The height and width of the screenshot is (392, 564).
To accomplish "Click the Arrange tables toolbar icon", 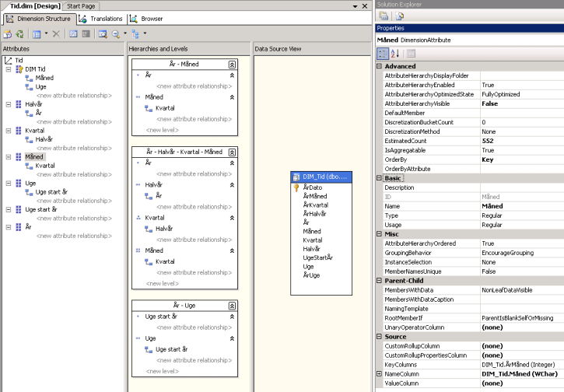I will 135,34.
